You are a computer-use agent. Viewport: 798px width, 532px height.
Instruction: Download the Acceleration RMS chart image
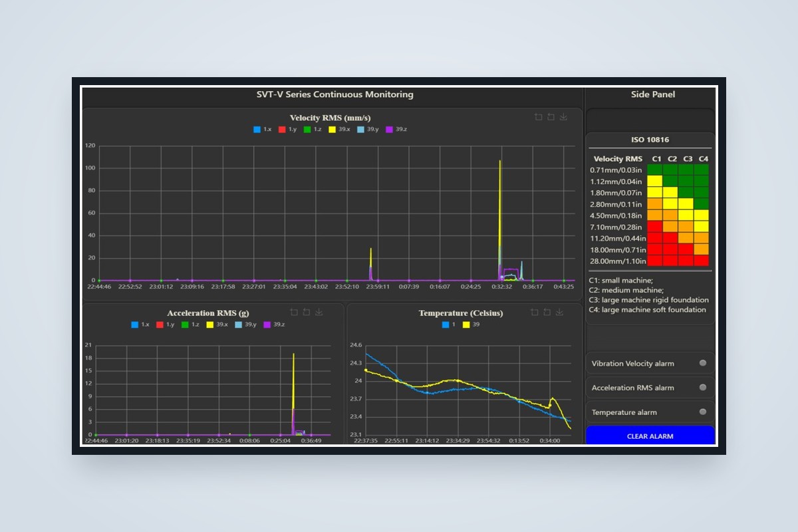[319, 312]
